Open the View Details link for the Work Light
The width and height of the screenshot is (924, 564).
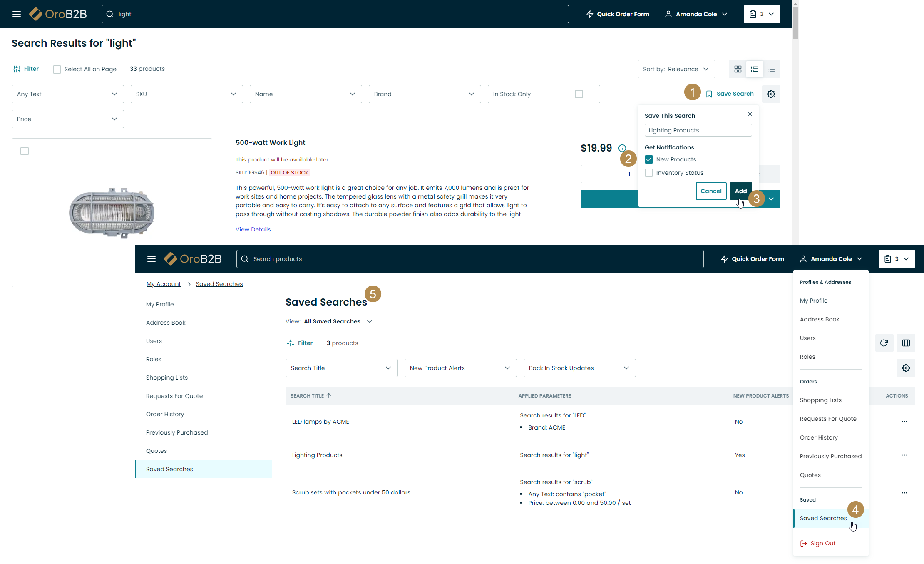pyautogui.click(x=253, y=229)
